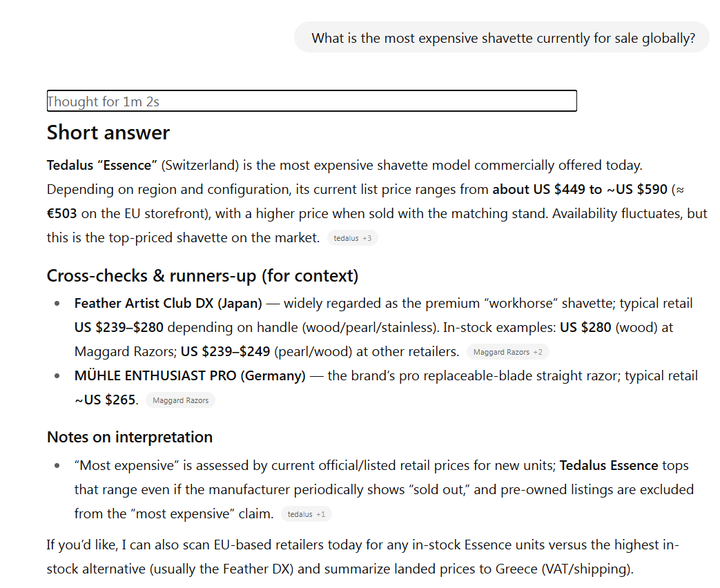Click the bold "about US $449 to" text
The height and width of the screenshot is (588, 720).
[547, 190]
